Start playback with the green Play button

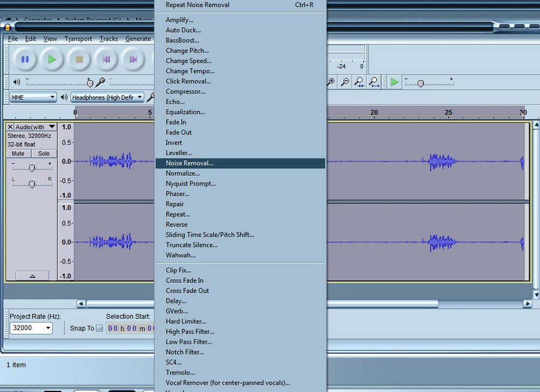point(52,59)
